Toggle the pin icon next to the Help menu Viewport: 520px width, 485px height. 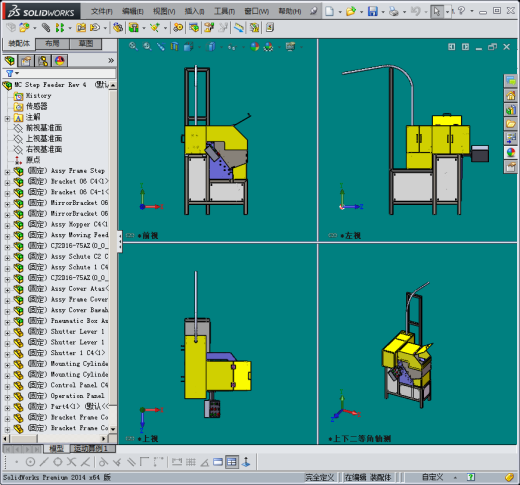click(x=313, y=11)
